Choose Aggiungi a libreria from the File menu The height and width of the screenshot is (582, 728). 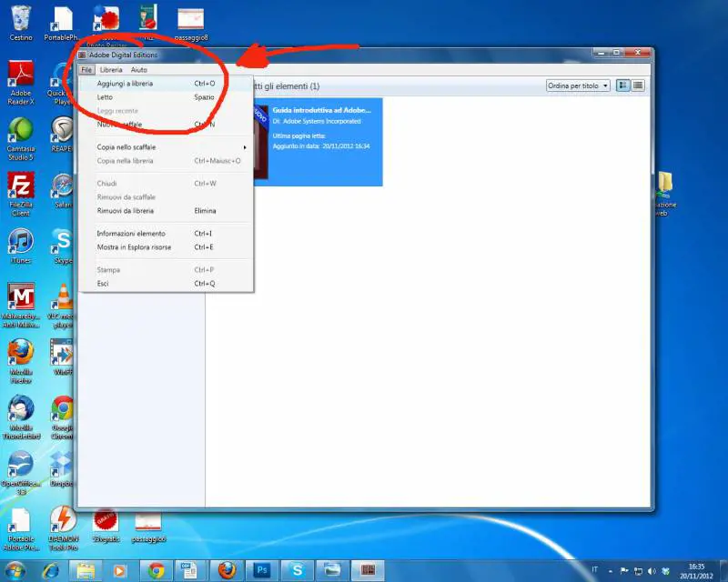point(167,84)
